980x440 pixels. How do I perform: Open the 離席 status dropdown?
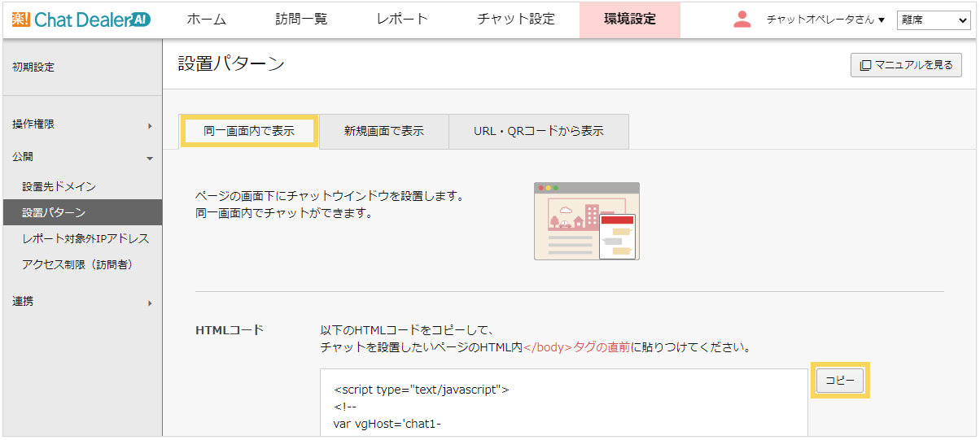[933, 20]
